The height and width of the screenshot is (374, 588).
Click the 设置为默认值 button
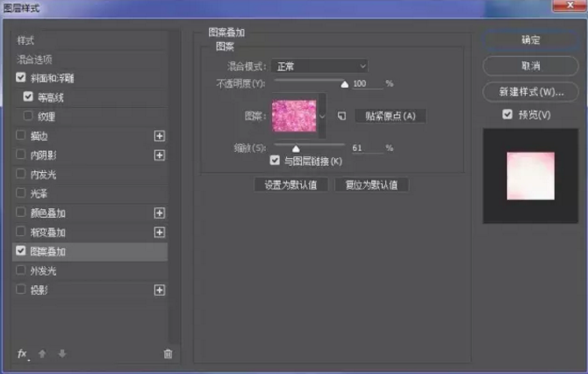[x=291, y=185]
